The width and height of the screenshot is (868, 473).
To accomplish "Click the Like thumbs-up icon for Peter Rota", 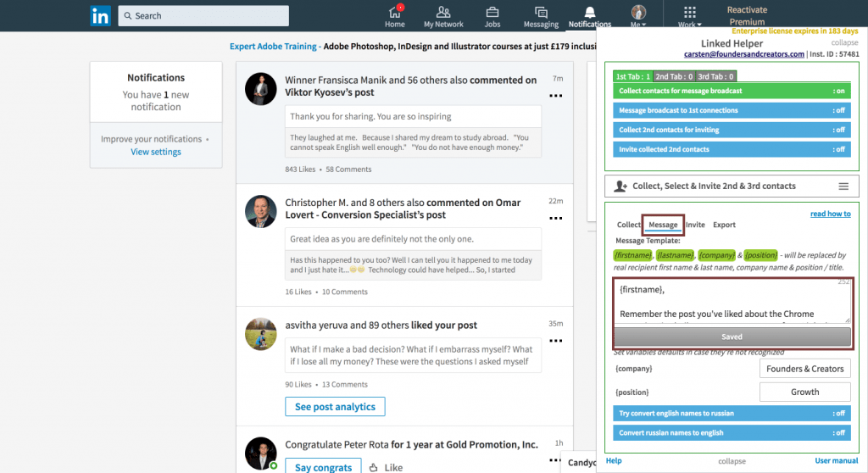I will 374,467.
